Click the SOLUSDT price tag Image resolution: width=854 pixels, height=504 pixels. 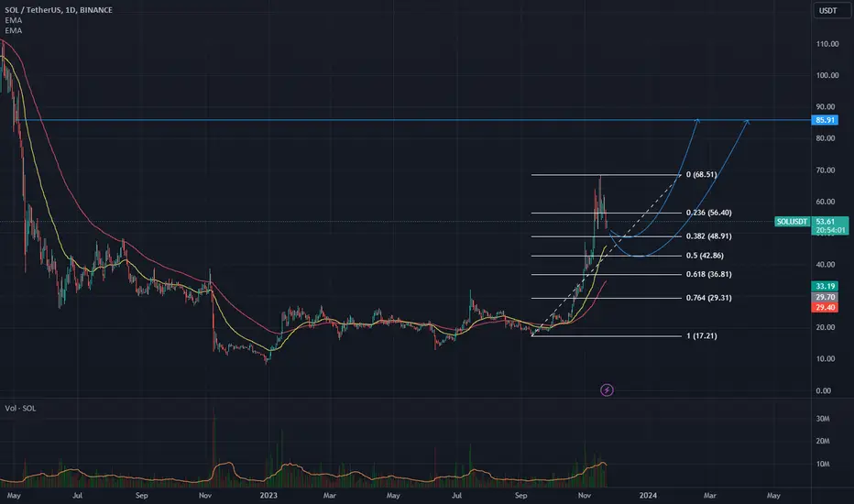tap(792, 222)
